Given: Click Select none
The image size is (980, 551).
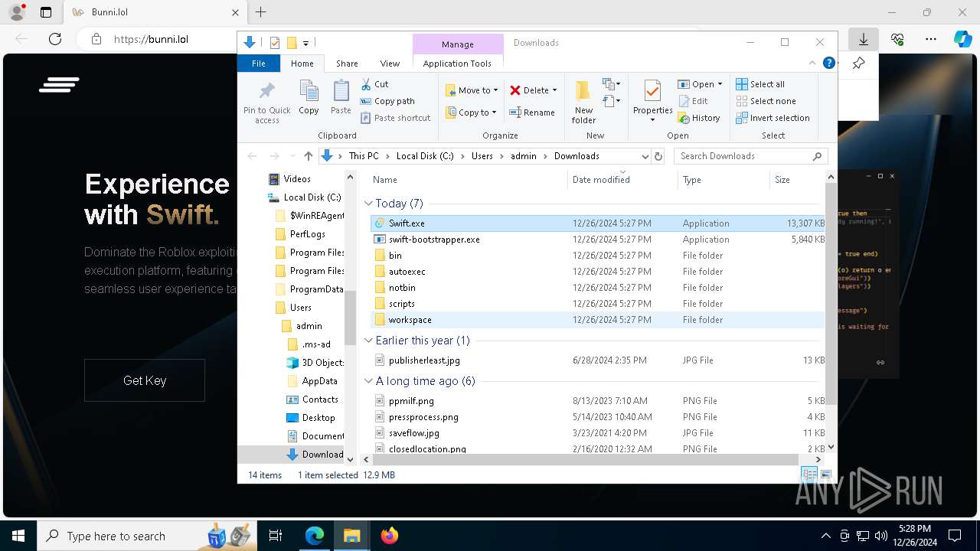Looking at the screenshot, I should (766, 101).
